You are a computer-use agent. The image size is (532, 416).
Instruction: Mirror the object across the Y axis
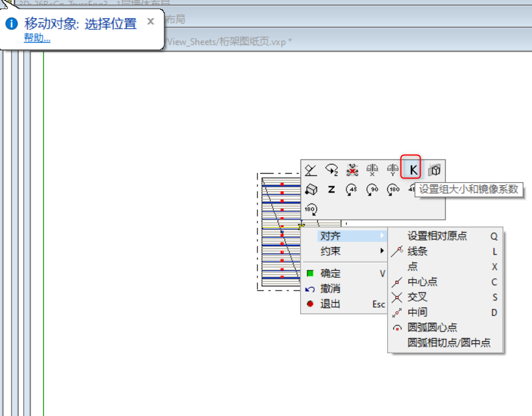[x=393, y=170]
